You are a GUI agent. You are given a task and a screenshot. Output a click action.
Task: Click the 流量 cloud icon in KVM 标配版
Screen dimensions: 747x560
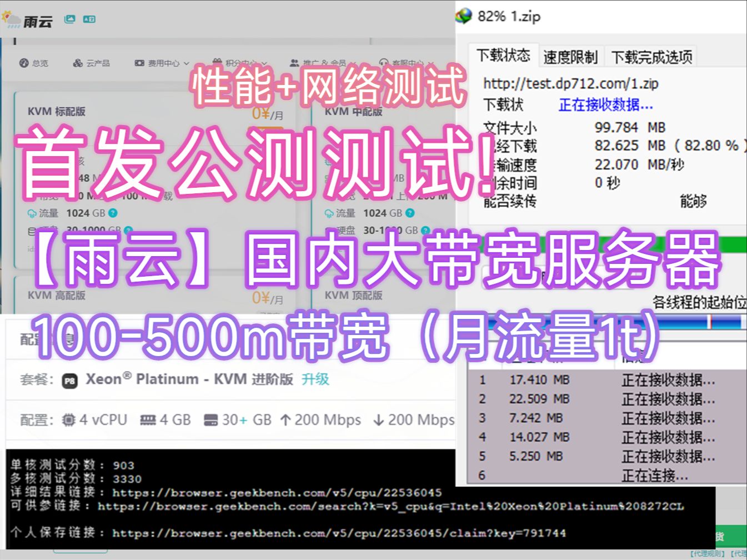click(32, 213)
